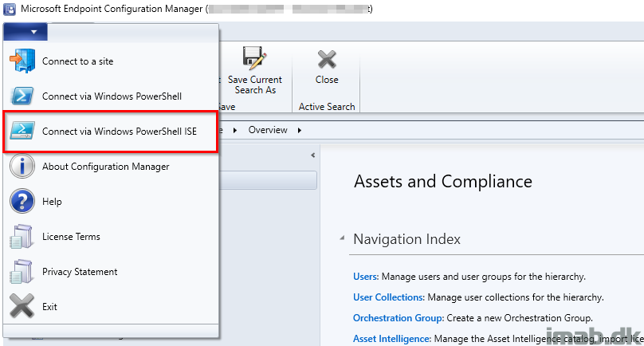
Task: Click the Privacy Statement document icon
Action: 22,271
